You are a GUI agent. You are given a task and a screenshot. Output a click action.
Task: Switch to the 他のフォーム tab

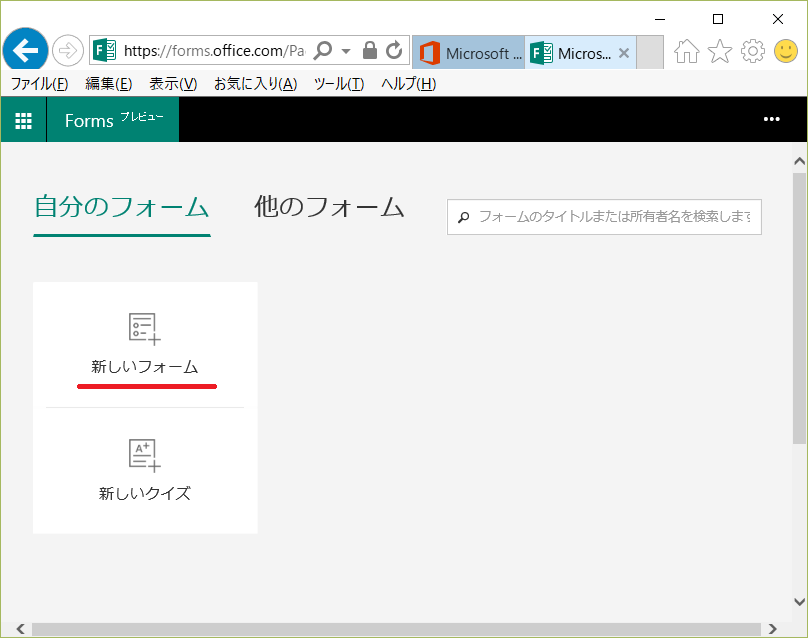(x=329, y=207)
